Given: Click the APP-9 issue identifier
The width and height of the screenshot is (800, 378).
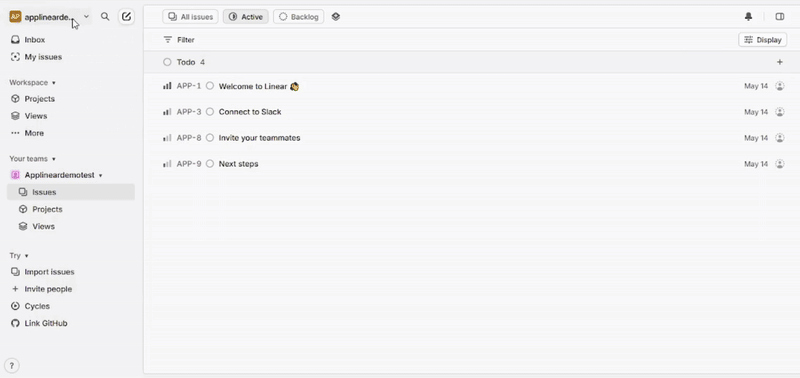Looking at the screenshot, I should click(x=189, y=164).
